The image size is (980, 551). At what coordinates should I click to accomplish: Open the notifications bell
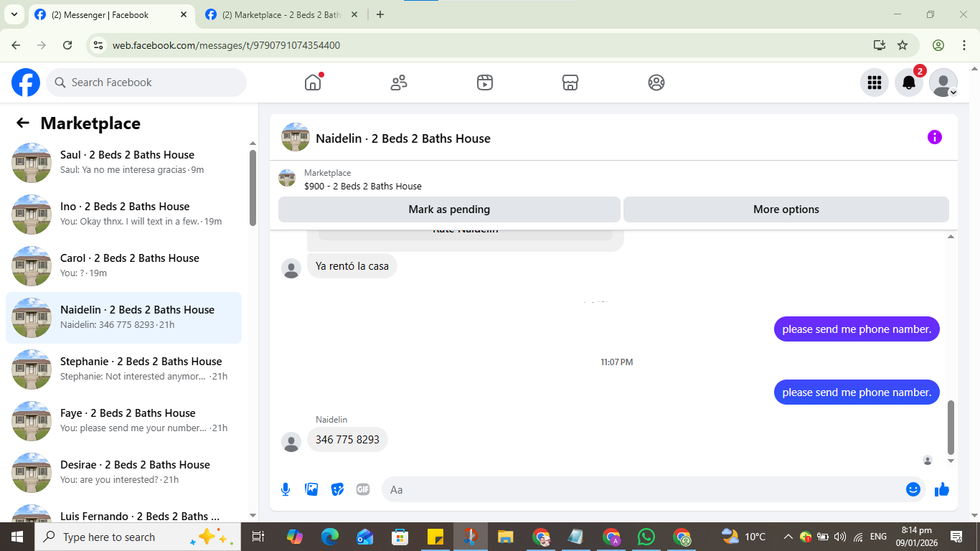pos(909,83)
